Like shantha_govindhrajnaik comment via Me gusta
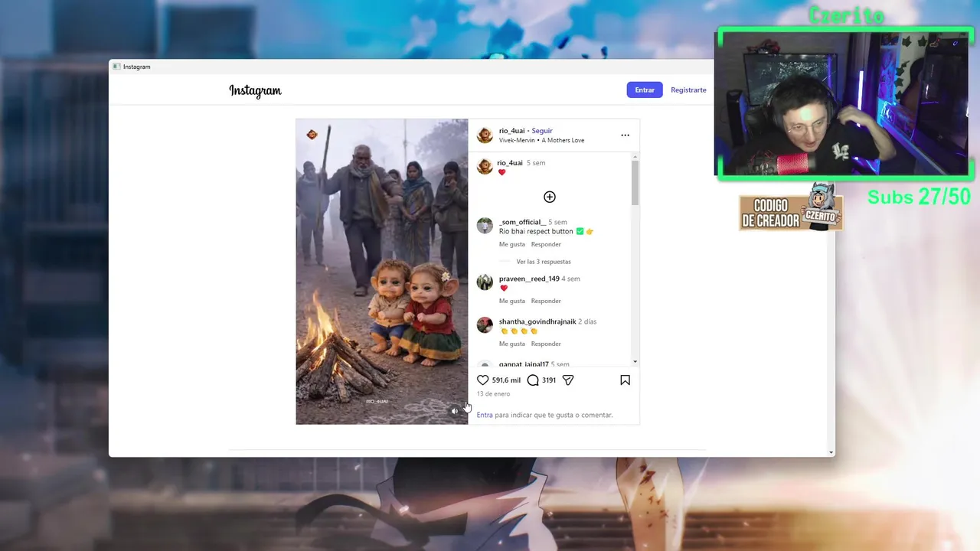 tap(512, 344)
